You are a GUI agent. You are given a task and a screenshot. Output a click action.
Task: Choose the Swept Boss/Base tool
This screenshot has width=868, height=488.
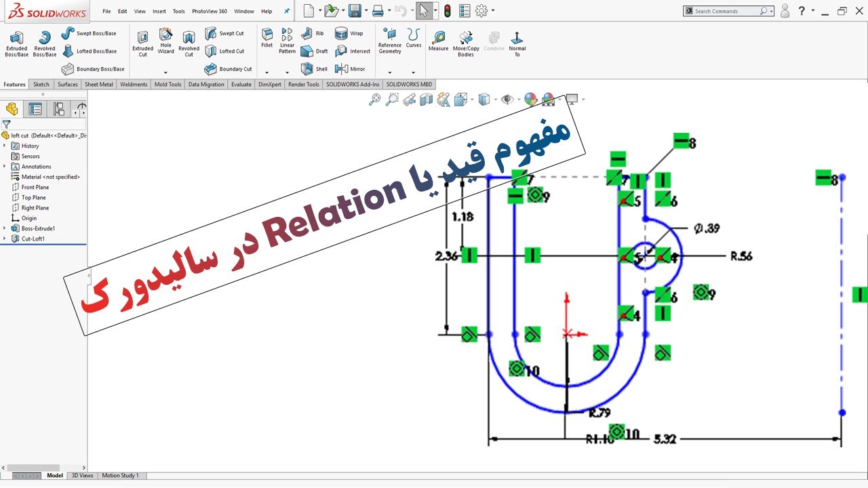[x=89, y=33]
